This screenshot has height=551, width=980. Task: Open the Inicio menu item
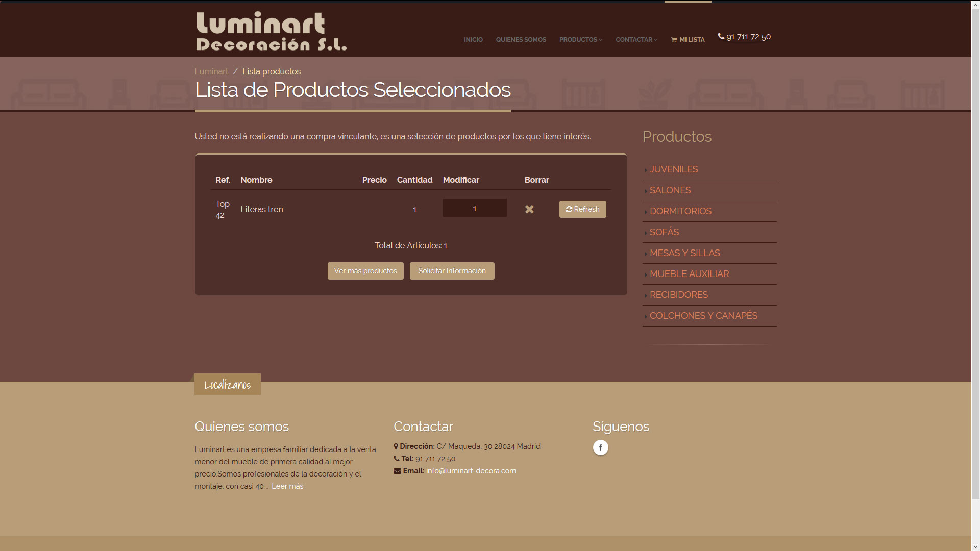tap(473, 40)
